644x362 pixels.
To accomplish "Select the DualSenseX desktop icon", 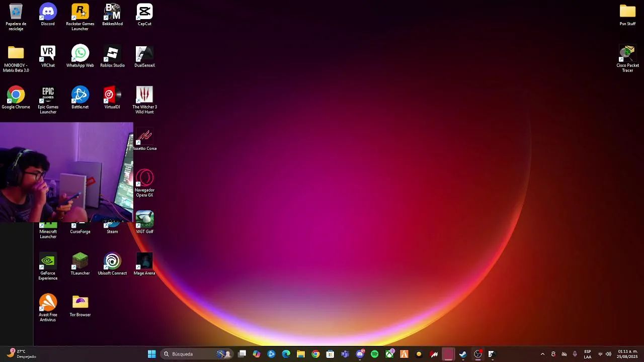I will [144, 57].
